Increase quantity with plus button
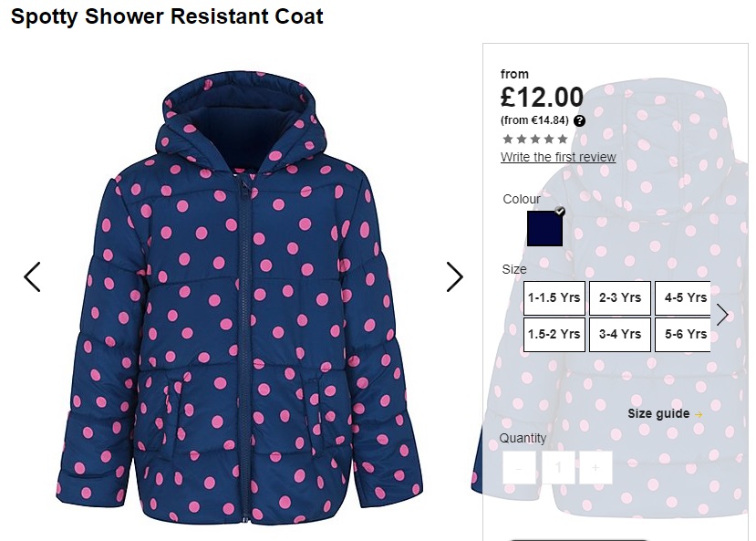The image size is (756, 541). (x=595, y=467)
